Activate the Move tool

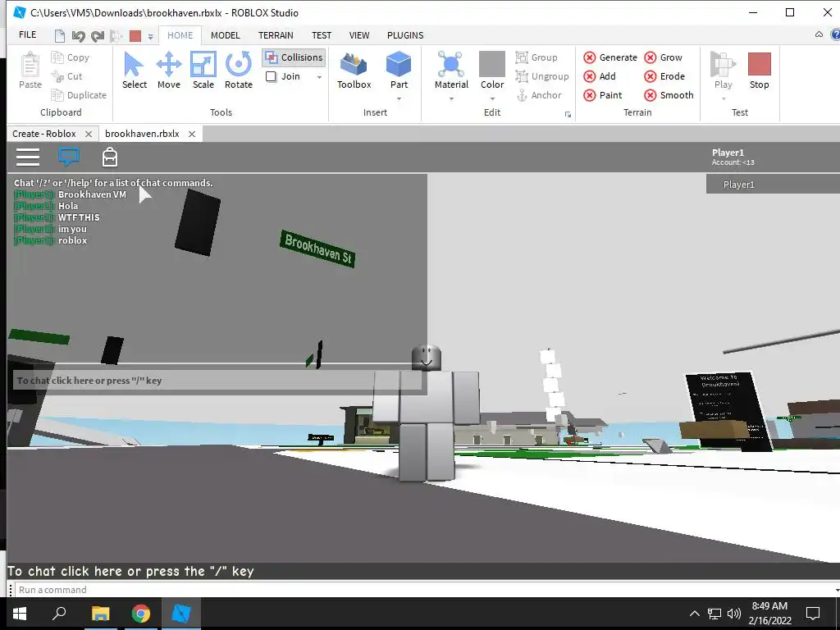[169, 71]
